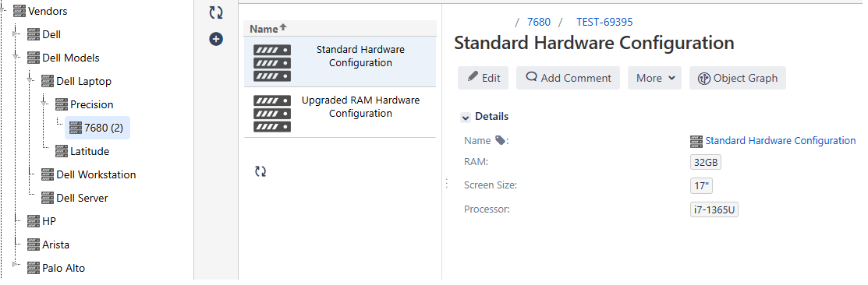
Task: Open the Object Graph view
Action: [737, 78]
